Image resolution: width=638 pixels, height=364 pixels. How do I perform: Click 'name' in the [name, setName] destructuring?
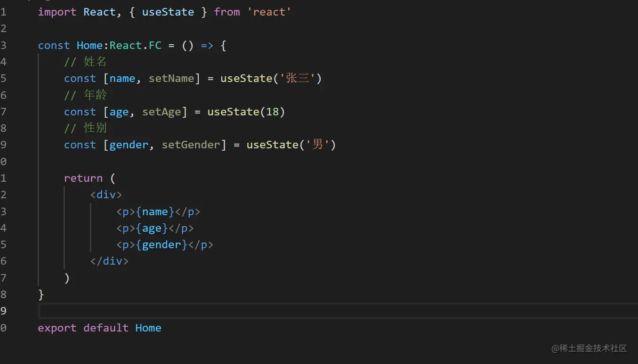(122, 78)
